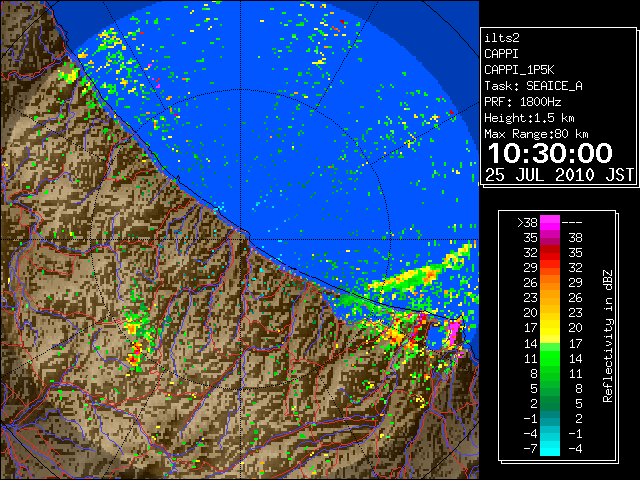Click the 'ilts2' site label
This screenshot has width=640, height=480.
502,38
